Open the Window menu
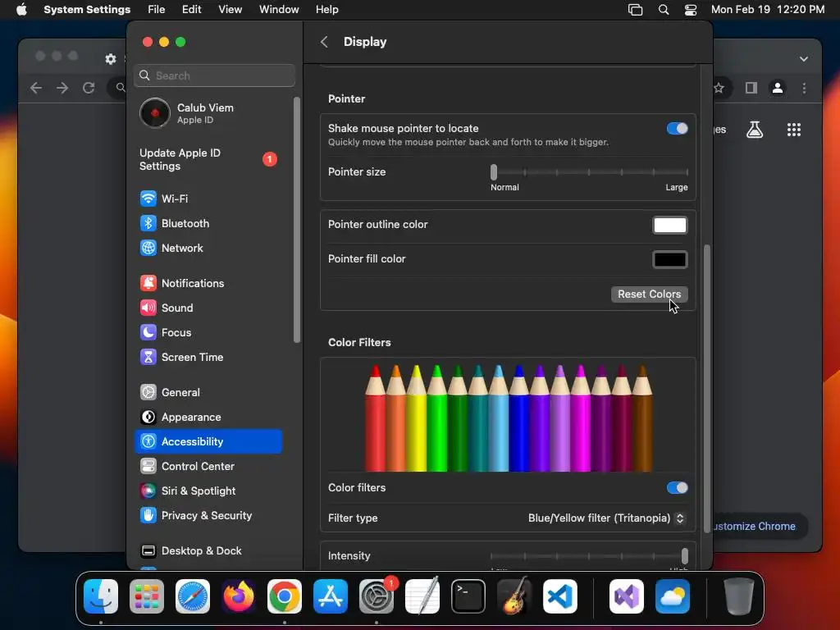 (x=279, y=10)
